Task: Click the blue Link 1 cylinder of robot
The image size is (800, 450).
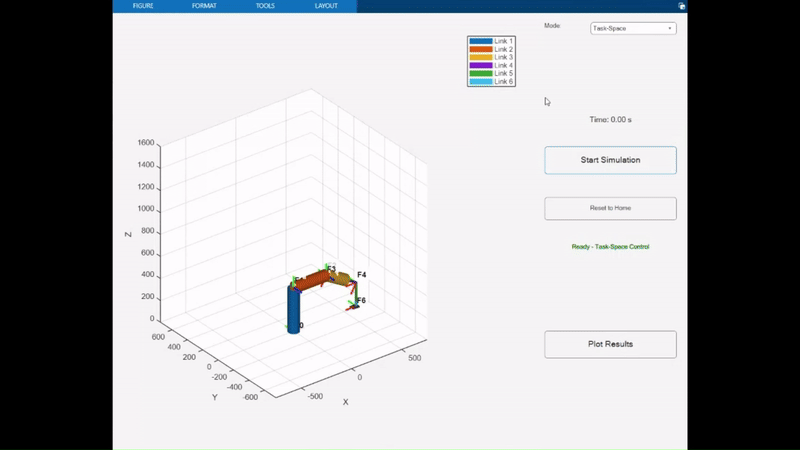Action: click(x=293, y=310)
